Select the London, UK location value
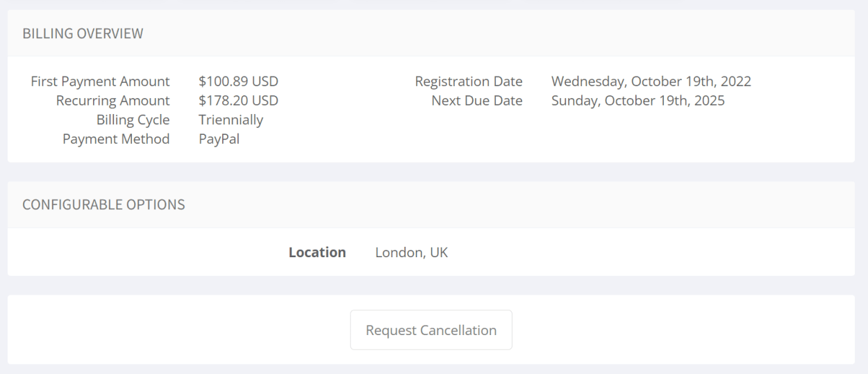Image resolution: width=868 pixels, height=374 pixels. click(x=412, y=252)
